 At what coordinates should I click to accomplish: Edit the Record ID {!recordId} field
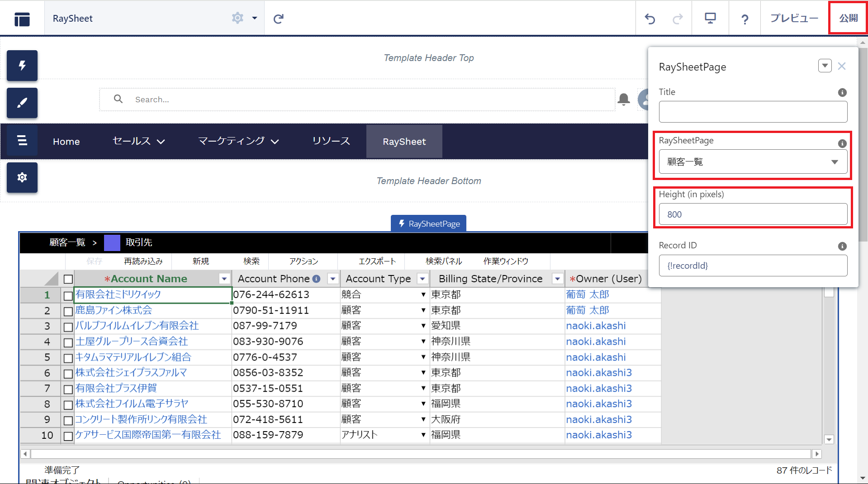[753, 266]
